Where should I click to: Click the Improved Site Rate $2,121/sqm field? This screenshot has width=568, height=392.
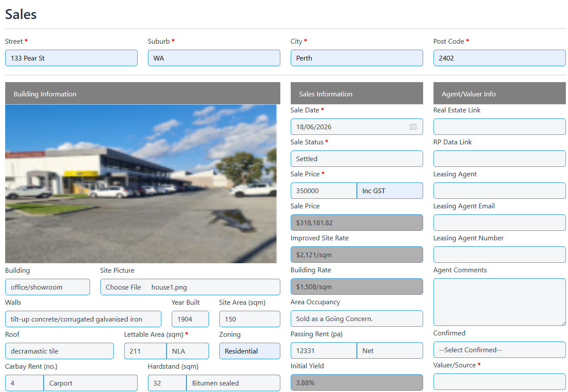pos(357,255)
